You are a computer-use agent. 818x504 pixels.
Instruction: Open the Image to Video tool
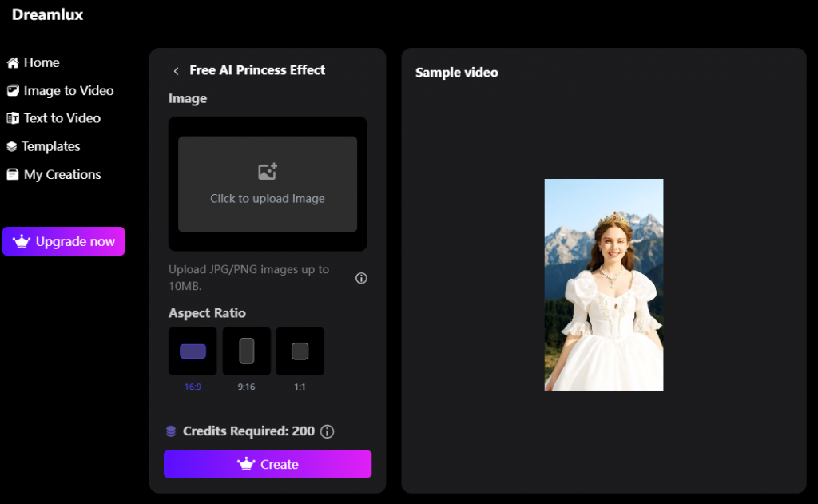coord(68,90)
